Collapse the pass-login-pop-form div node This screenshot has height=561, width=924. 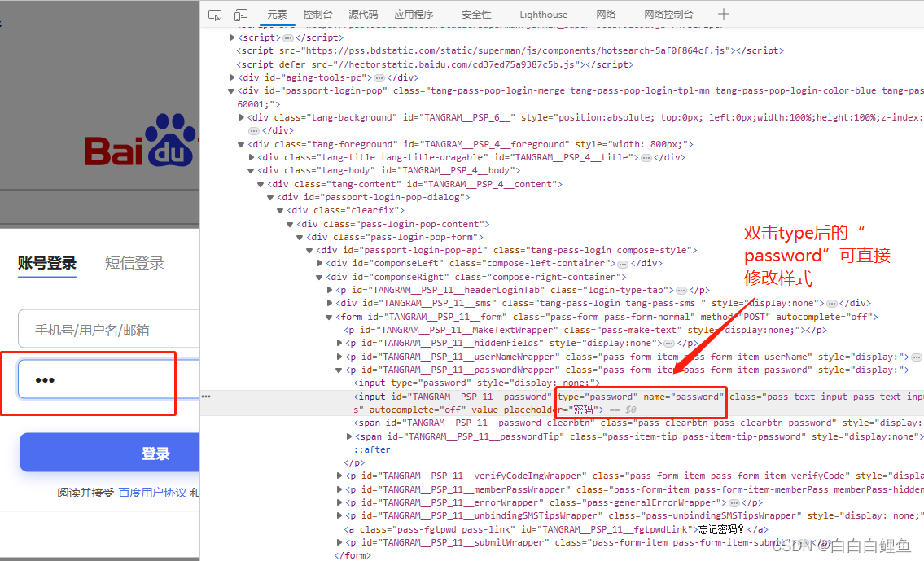300,238
